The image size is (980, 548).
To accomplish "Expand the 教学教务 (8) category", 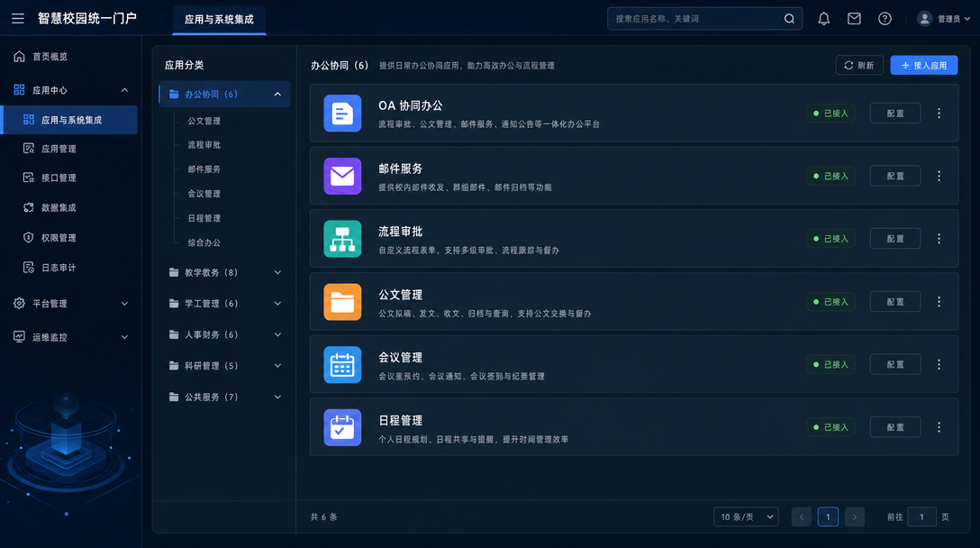I will pyautogui.click(x=277, y=273).
